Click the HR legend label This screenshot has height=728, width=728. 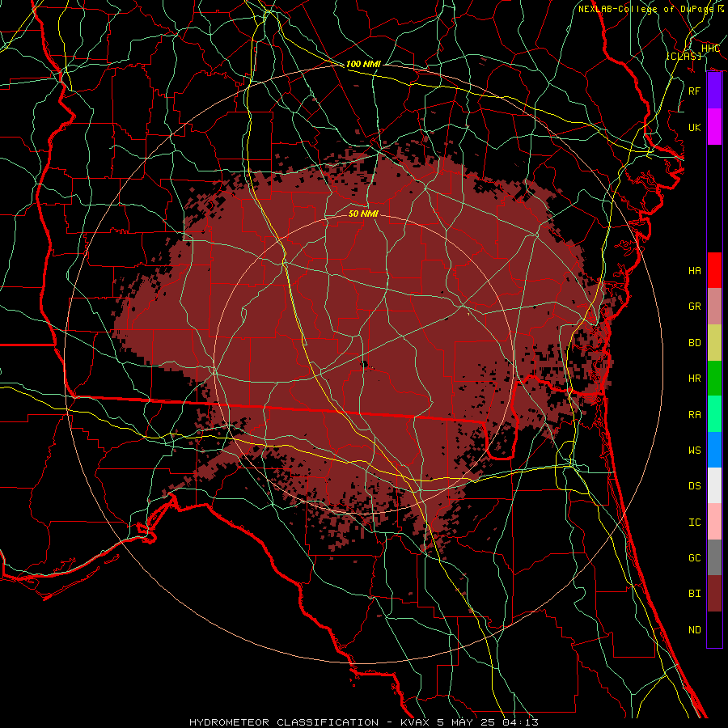(x=695, y=379)
